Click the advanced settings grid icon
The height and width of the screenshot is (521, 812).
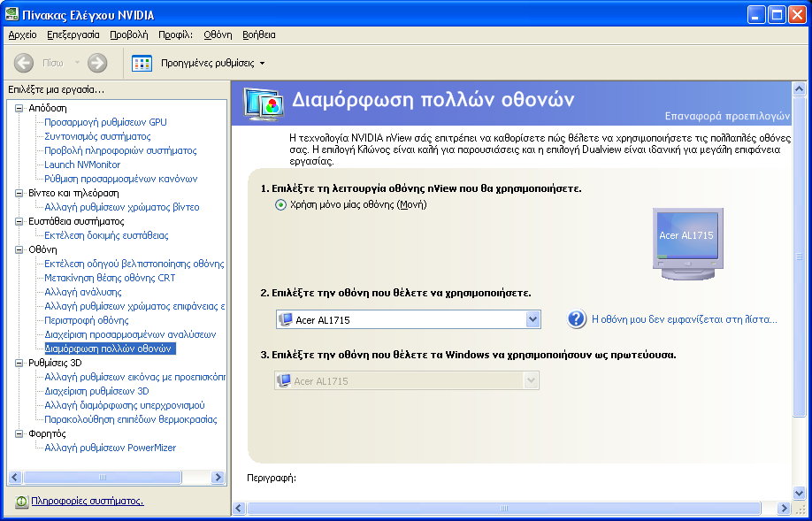click(x=142, y=63)
